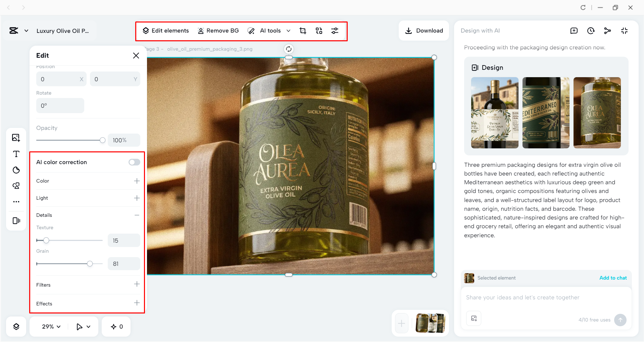Select the Text tool in sidebar
This screenshot has height=342, width=644.
(x=16, y=154)
